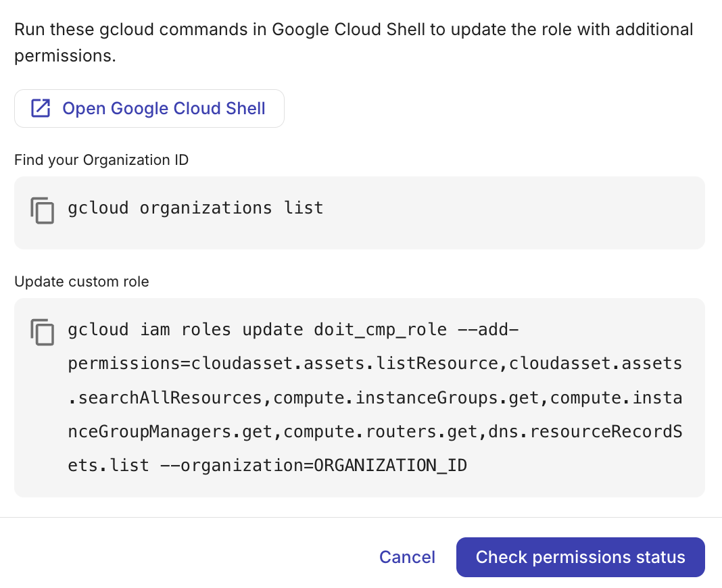Click the external-link icon on Open Google Cloud Shell
Image resolution: width=722 pixels, height=588 pixels.
pyautogui.click(x=41, y=108)
